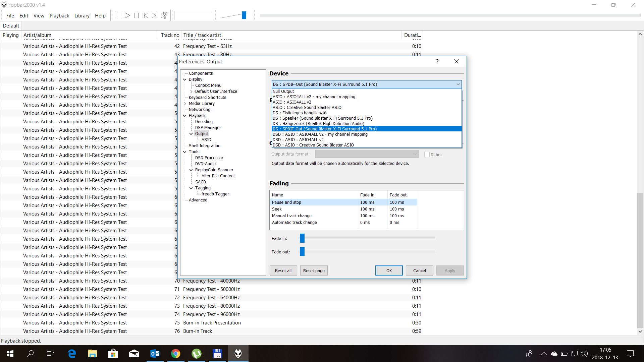
Task: Click the seek bar in toolbar
Action: click(450, 15)
